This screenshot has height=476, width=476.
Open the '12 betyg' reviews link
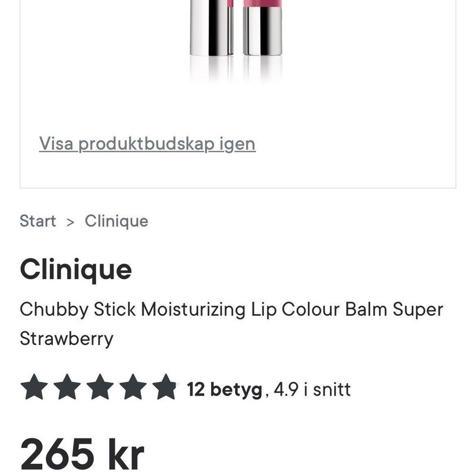[224, 390]
